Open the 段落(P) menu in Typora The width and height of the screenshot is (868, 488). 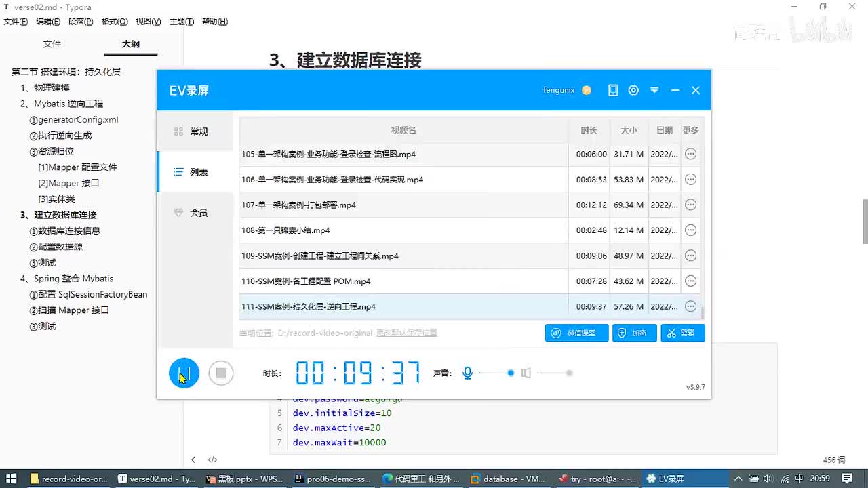tap(81, 22)
